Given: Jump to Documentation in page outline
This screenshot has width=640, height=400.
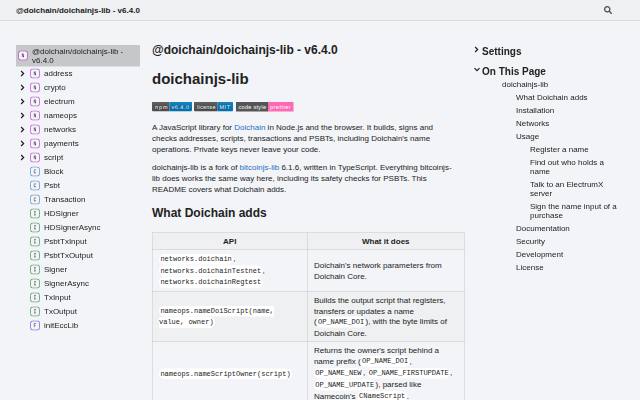Looking at the screenshot, I should click(542, 229).
